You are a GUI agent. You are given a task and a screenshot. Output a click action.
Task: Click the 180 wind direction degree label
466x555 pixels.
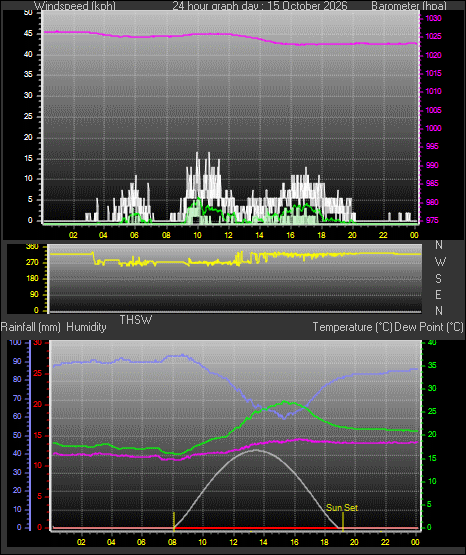pyautogui.click(x=32, y=279)
